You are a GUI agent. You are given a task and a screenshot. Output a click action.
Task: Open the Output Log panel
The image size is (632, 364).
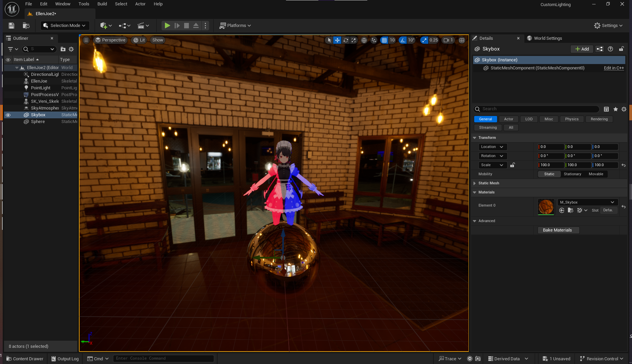[x=65, y=359]
